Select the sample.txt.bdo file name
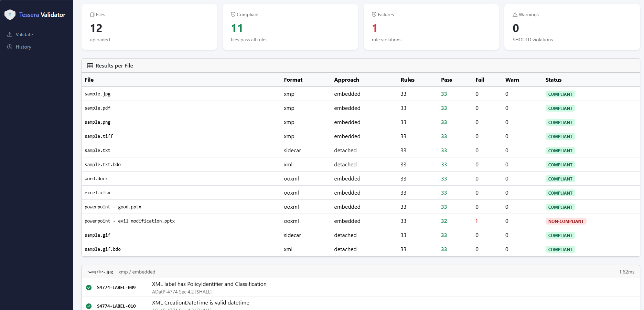This screenshot has height=310, width=644. 103,164
